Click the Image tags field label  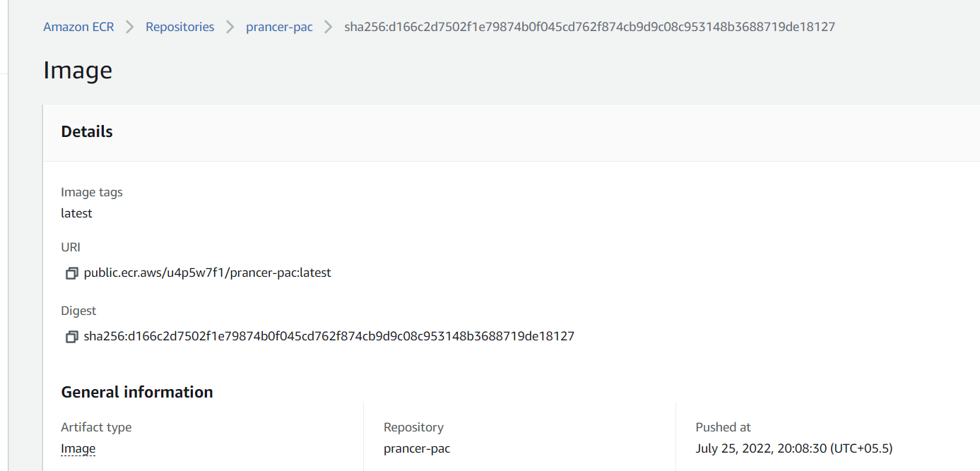tap(92, 192)
